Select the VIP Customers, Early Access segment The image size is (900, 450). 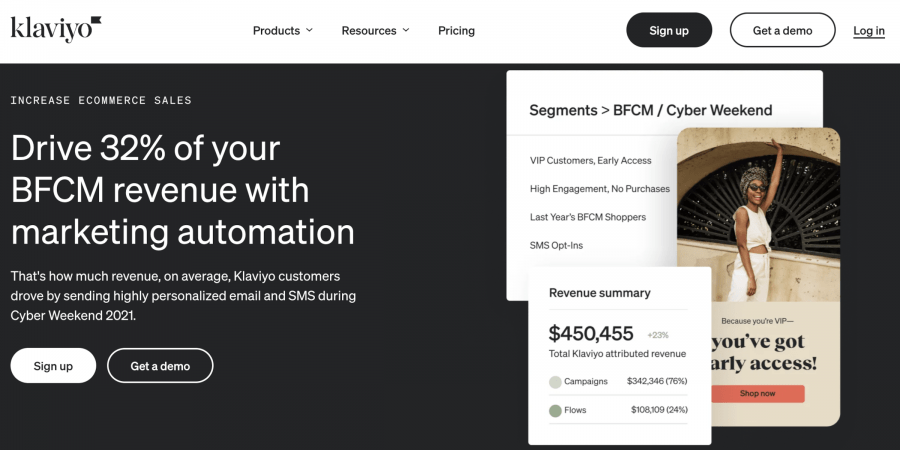(590, 160)
